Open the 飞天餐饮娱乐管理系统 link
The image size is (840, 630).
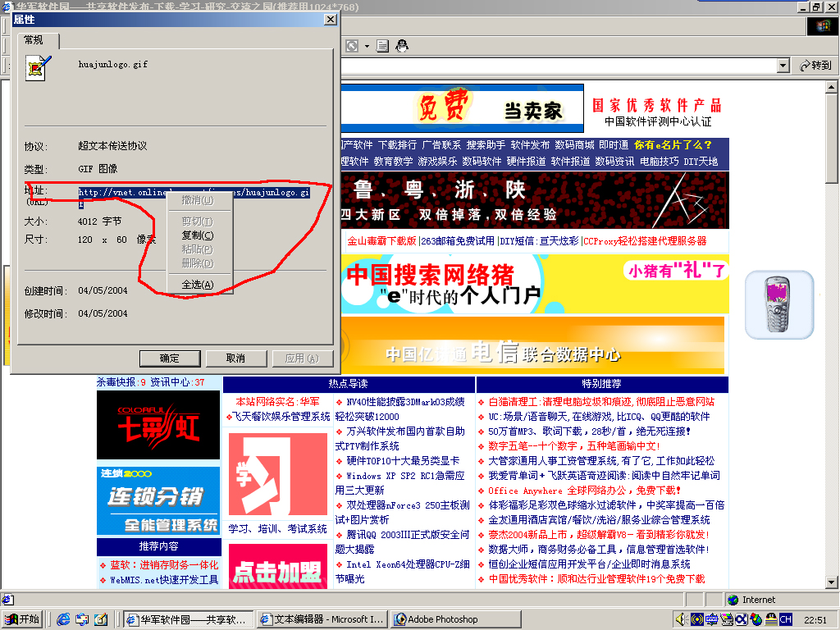tap(281, 416)
